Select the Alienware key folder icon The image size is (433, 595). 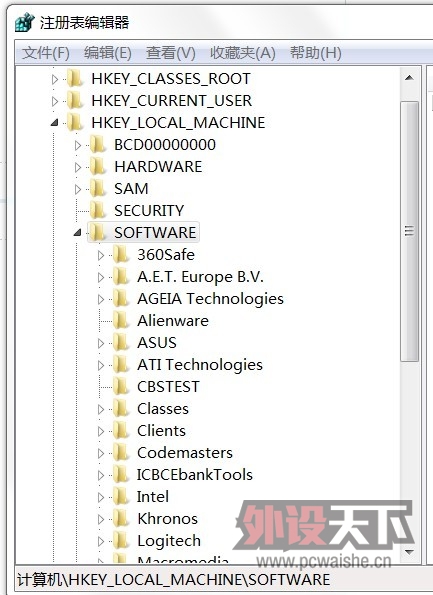pyautogui.click(x=121, y=320)
